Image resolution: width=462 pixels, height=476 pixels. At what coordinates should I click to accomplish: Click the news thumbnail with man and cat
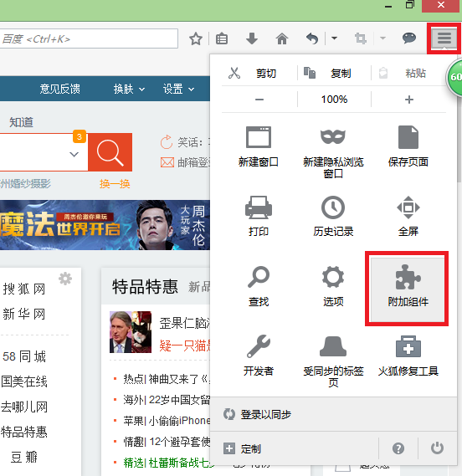[x=131, y=332]
